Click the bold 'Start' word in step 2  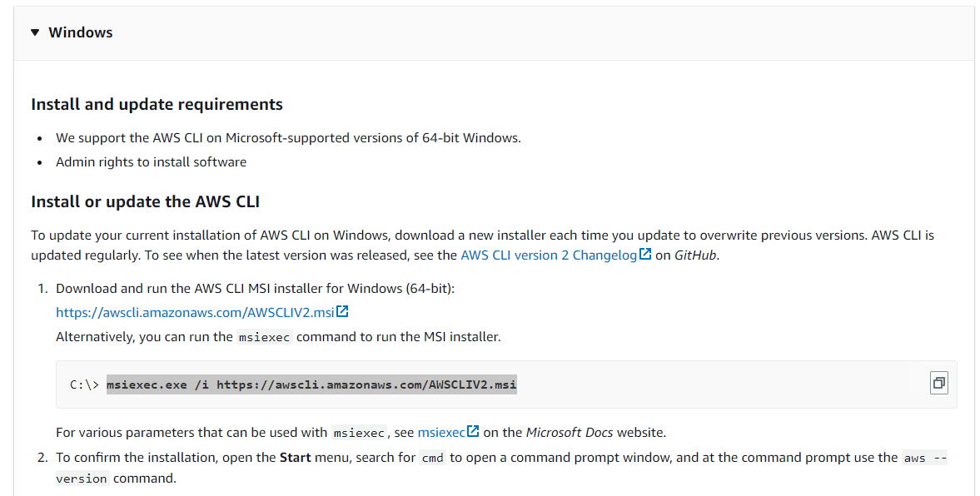[x=295, y=457]
